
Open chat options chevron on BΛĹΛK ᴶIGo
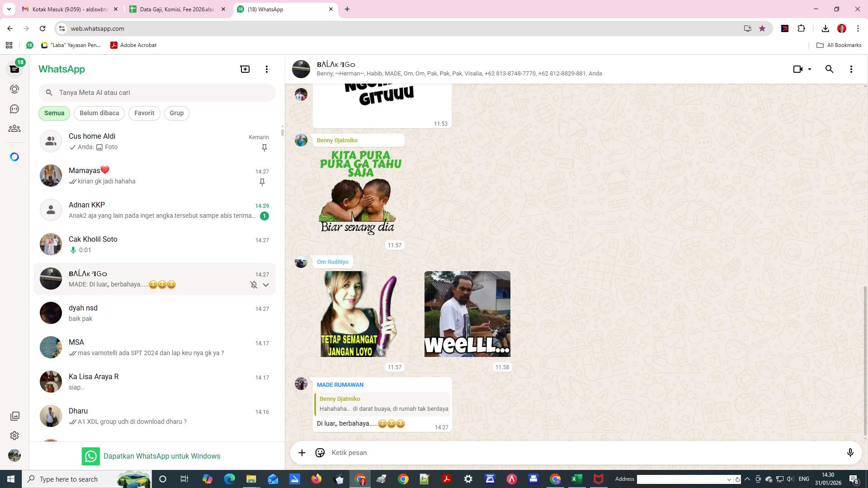click(x=266, y=285)
